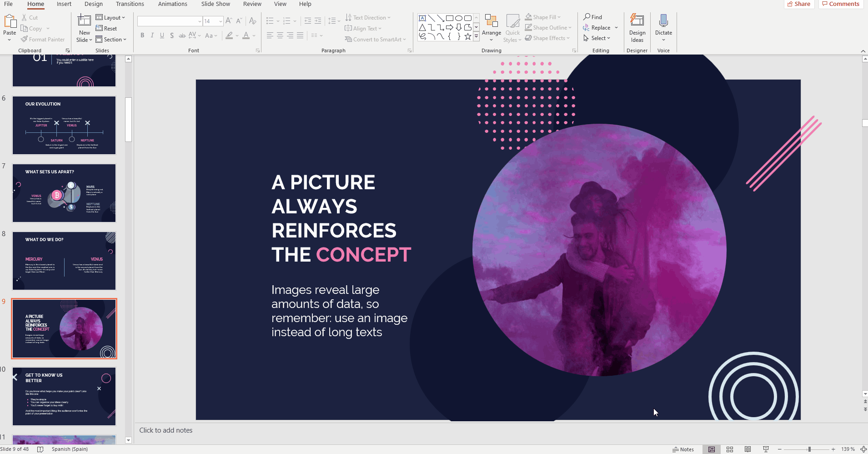Image resolution: width=868 pixels, height=454 pixels.
Task: Adjust the zoom level slider
Action: click(x=809, y=449)
